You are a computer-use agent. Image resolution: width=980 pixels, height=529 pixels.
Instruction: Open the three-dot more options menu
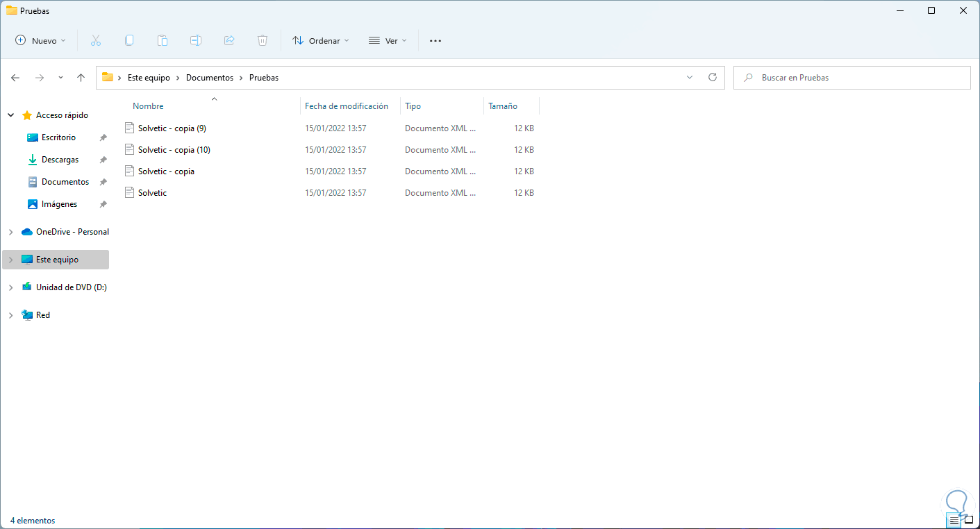(435, 41)
